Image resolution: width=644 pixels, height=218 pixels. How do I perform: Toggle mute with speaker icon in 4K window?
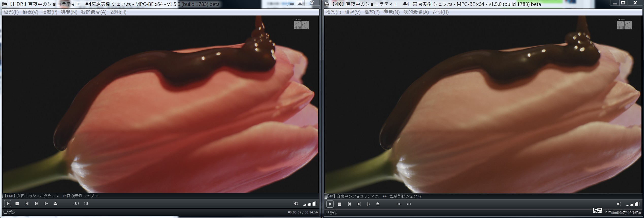tap(619, 204)
